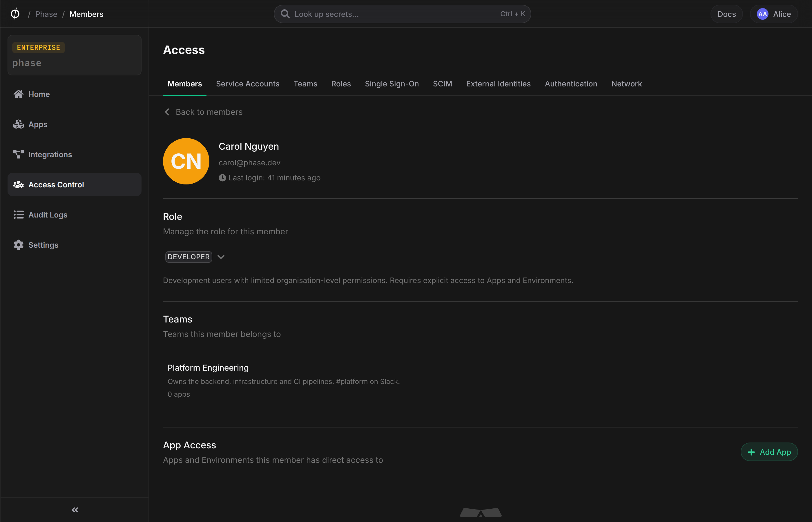
Task: Open the Roles tab
Action: point(341,84)
